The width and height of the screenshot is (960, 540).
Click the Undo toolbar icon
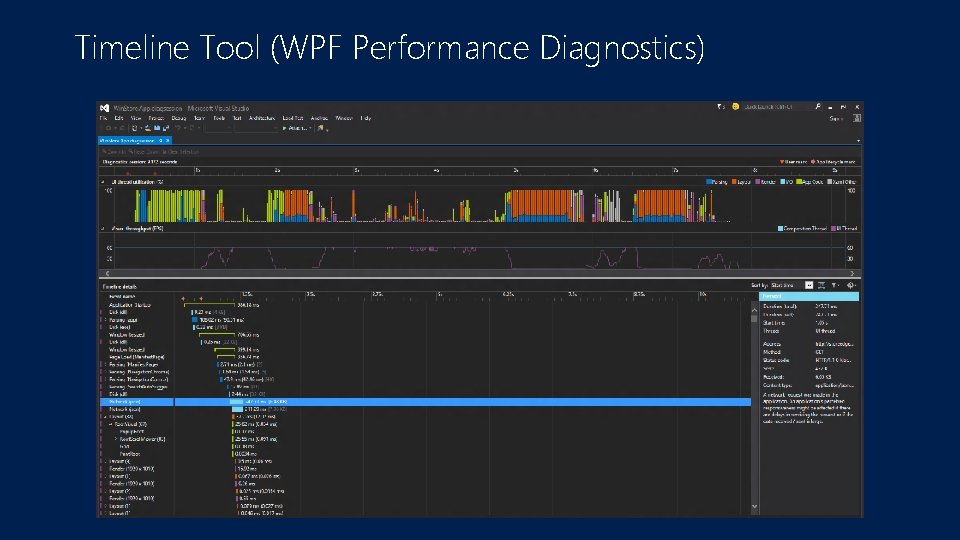(x=178, y=129)
